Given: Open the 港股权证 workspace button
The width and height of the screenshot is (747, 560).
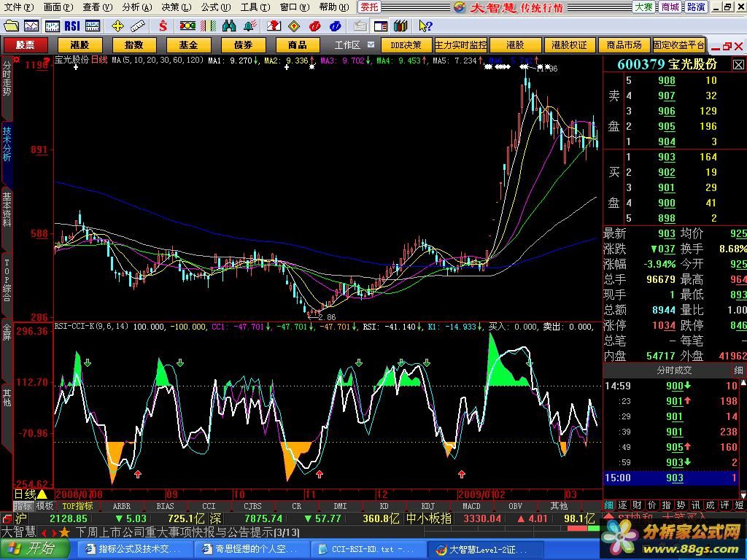Looking at the screenshot, I should 569,44.
